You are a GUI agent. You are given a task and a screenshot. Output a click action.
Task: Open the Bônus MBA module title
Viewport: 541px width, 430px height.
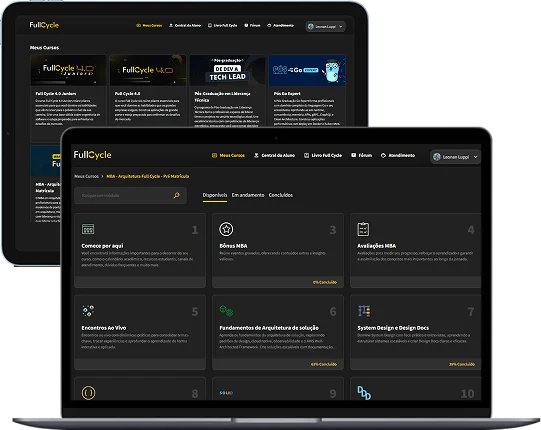pyautogui.click(x=233, y=246)
